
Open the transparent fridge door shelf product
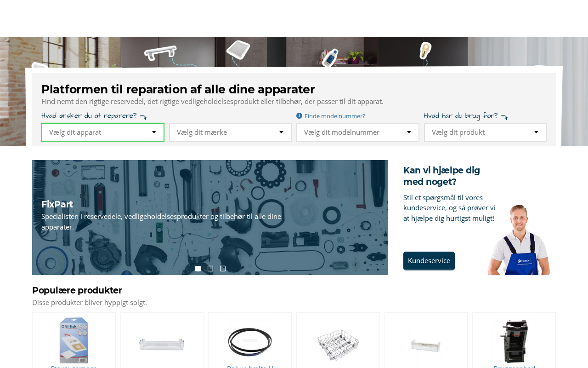coord(162,344)
